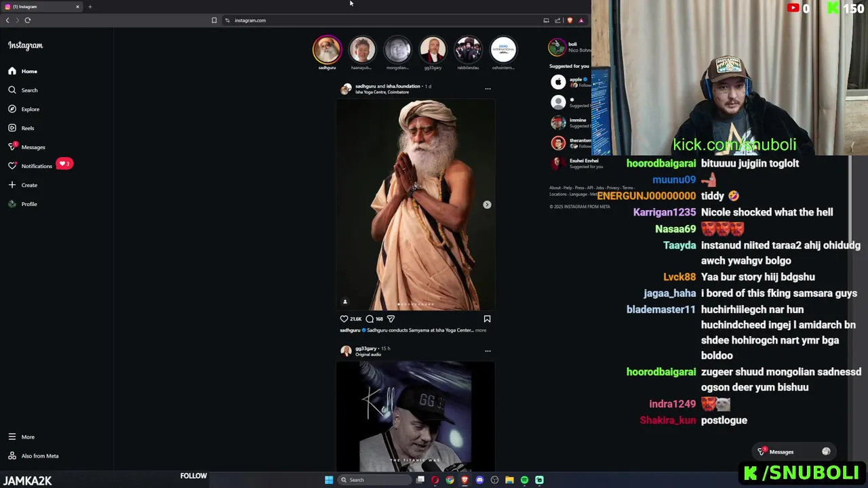Open isha.foundation profile link
Screen dimensions: 868x488
pyautogui.click(x=403, y=86)
